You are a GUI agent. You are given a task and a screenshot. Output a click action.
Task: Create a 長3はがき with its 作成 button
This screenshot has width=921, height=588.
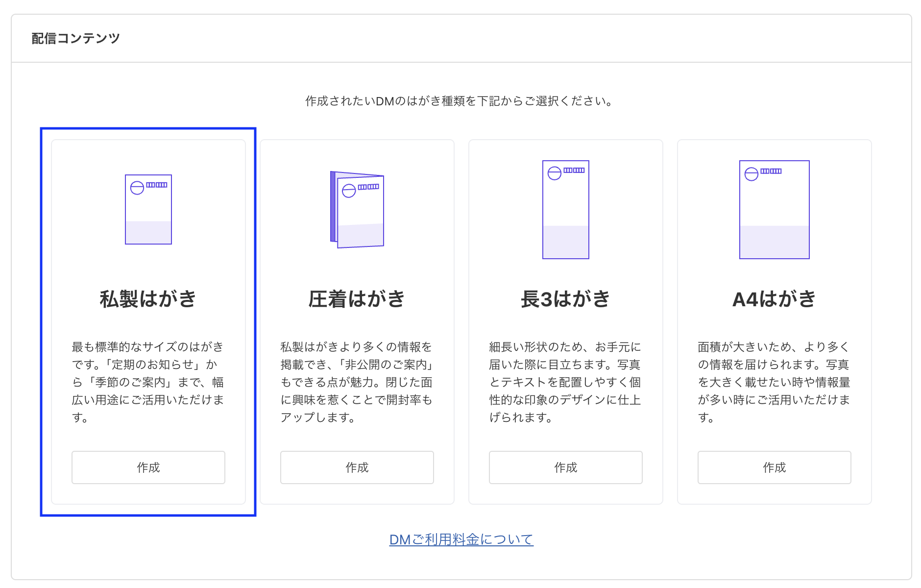tap(565, 467)
